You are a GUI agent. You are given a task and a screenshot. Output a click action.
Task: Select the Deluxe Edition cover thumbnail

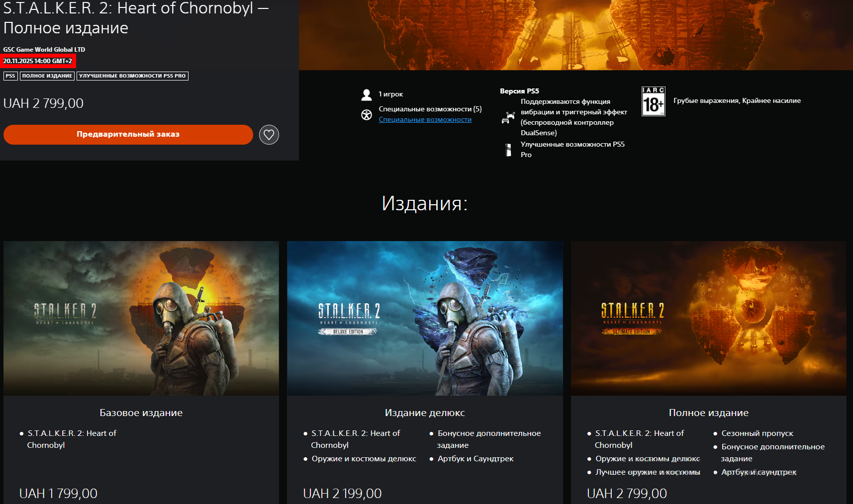(x=425, y=318)
